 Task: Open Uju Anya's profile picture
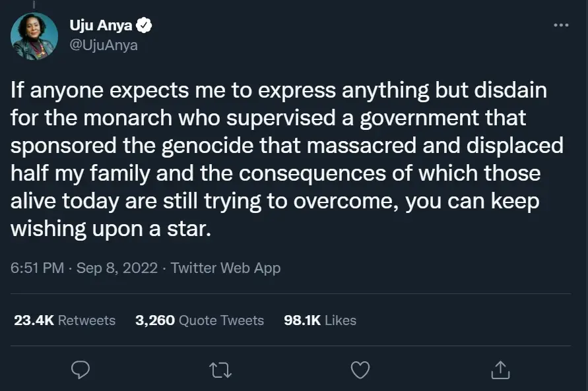33,36
